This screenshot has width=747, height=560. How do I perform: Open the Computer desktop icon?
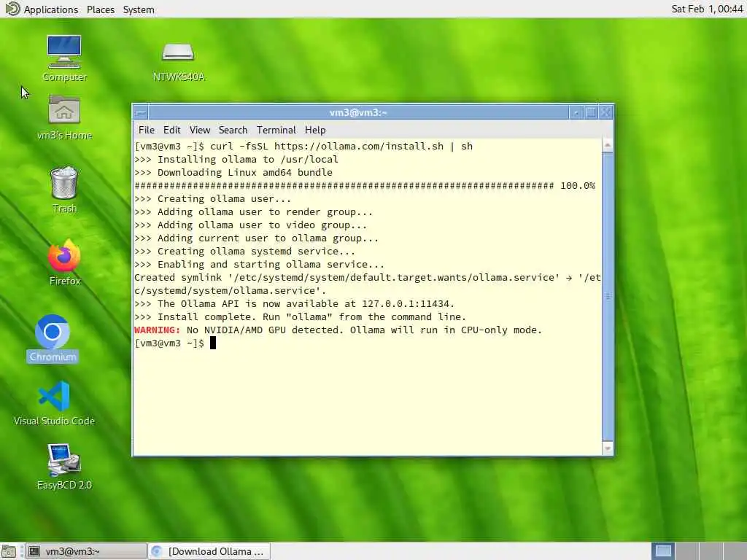(64, 58)
